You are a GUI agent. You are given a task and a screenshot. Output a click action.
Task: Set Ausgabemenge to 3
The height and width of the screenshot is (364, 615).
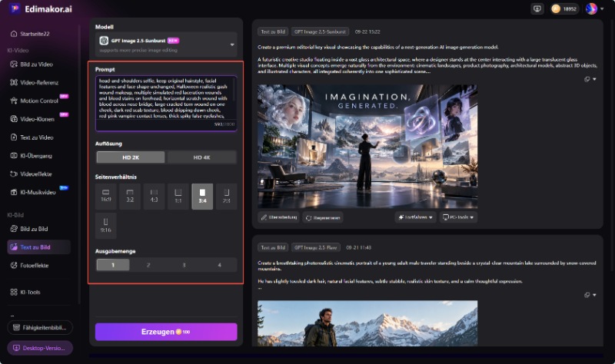pyautogui.click(x=184, y=265)
